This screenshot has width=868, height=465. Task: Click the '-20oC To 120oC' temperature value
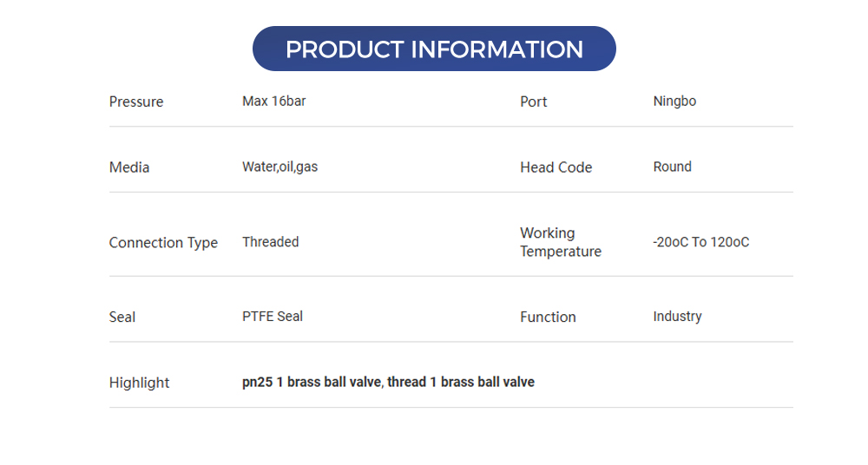click(x=700, y=242)
